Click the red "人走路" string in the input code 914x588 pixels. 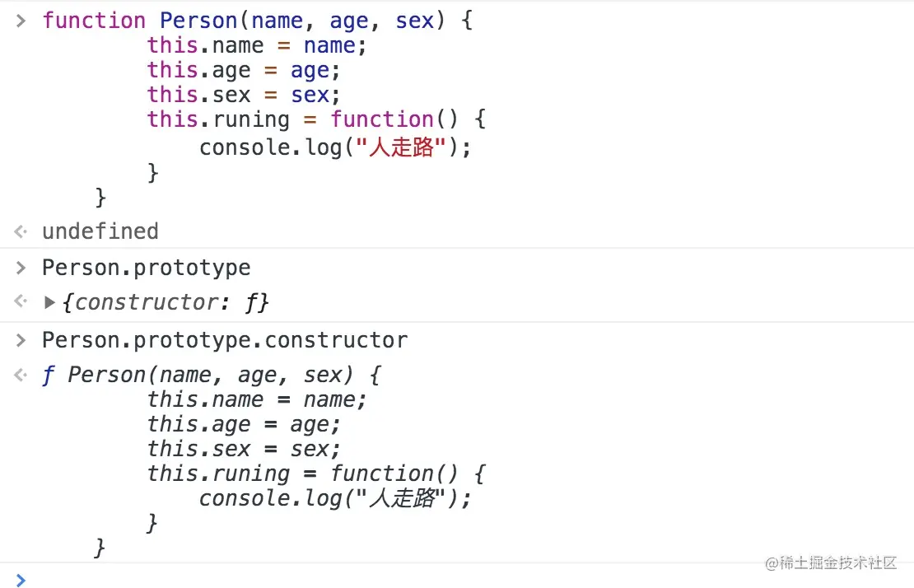[x=401, y=148]
